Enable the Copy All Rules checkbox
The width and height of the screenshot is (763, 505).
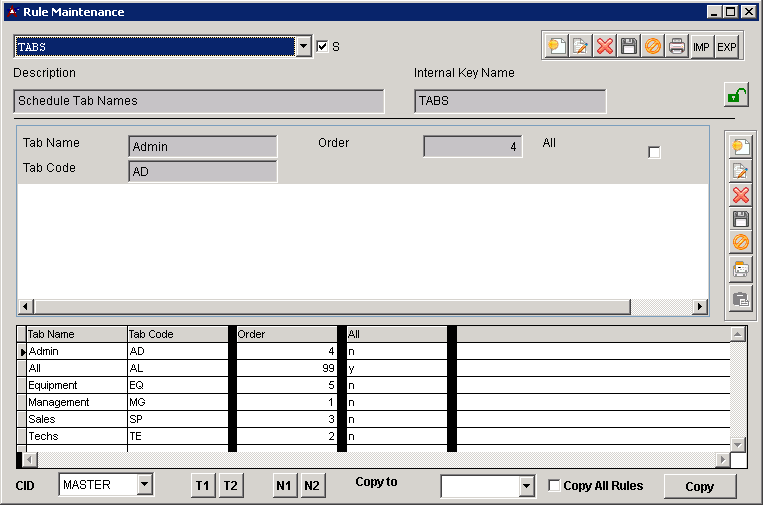(554, 485)
